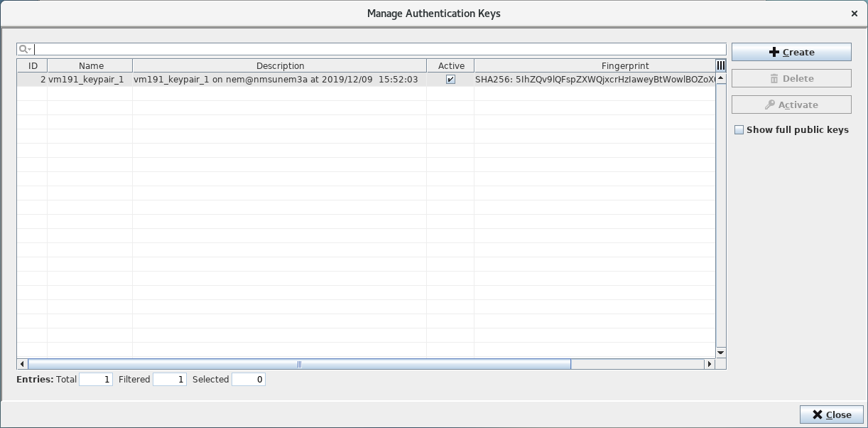
Task: Click the SHA256 fingerprint cell
Action: tap(594, 80)
